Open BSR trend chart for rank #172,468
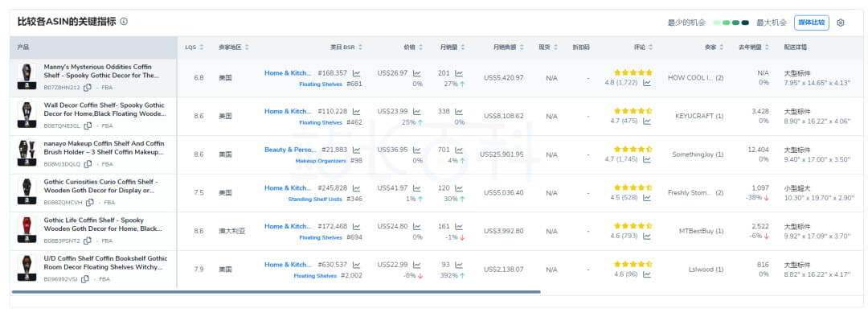Viewport: 868px width, 317px height. click(x=357, y=226)
